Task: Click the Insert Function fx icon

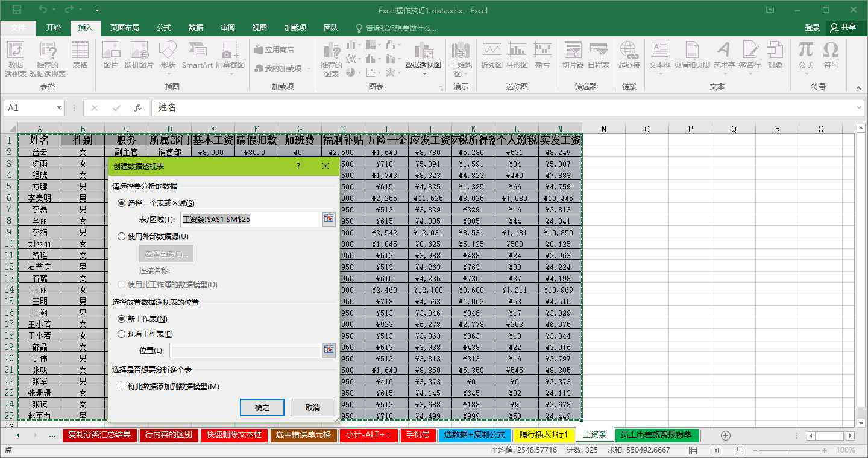Action: tap(138, 107)
